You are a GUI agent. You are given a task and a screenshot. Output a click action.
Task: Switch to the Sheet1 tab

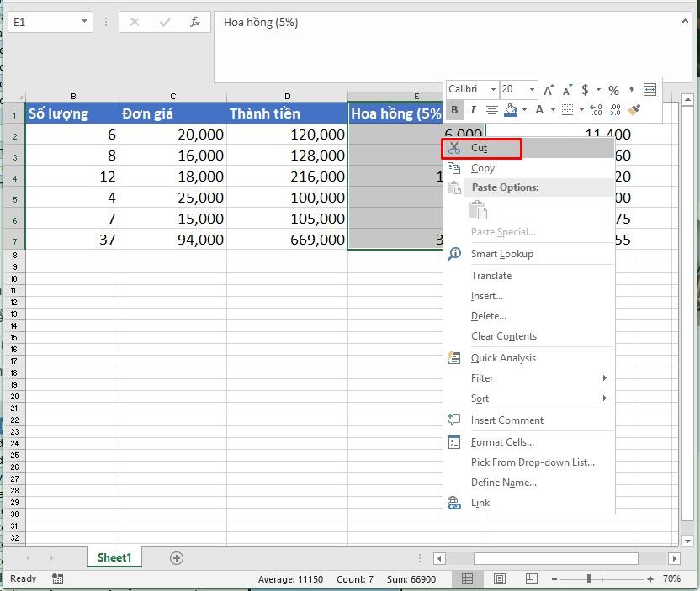(114, 557)
